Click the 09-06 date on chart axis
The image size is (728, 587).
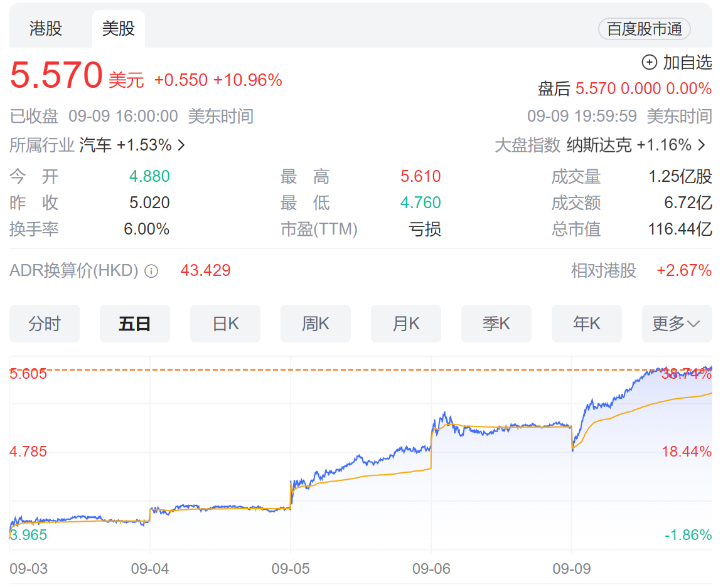pos(431,569)
